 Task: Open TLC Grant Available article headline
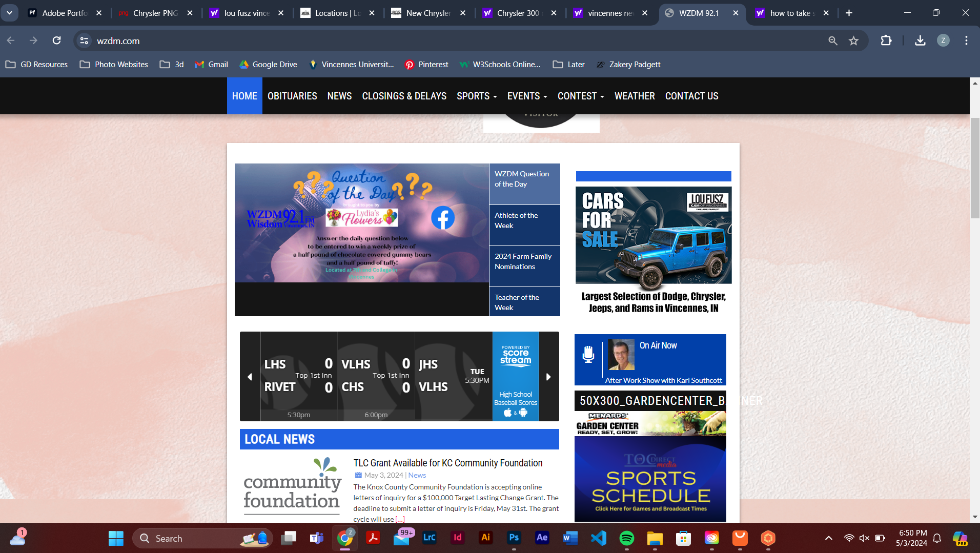447,463
